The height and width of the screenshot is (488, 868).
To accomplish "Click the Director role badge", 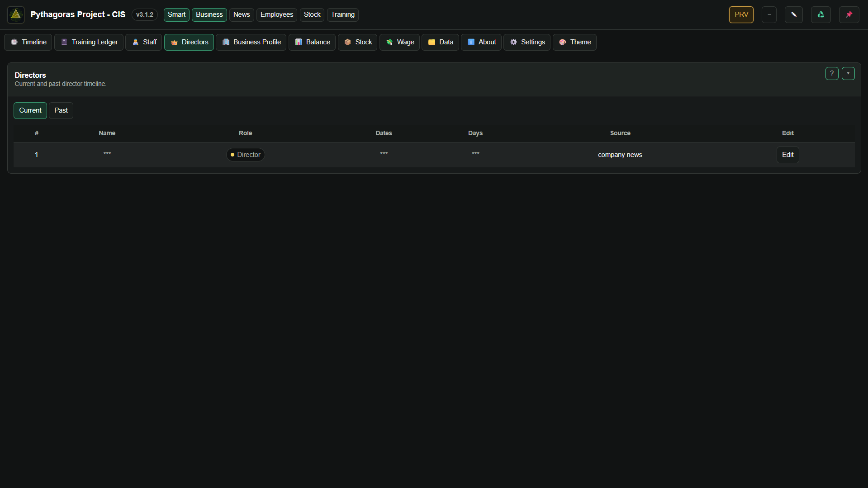I will coord(246,155).
